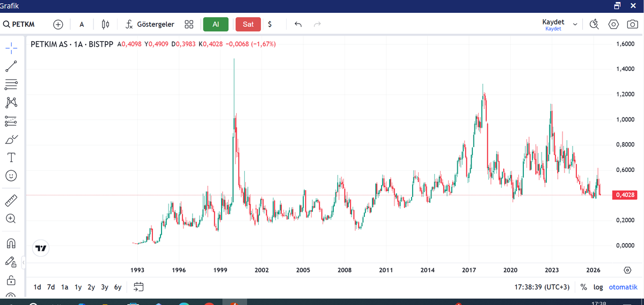The width and height of the screenshot is (644, 305).
Task: Expand the Kaydet layout dropdown arrow
Action: pos(575,24)
